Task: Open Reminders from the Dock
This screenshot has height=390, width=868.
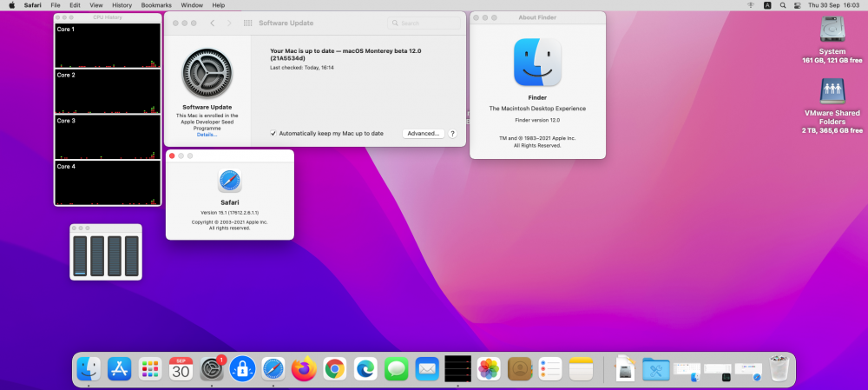Action: pyautogui.click(x=550, y=368)
